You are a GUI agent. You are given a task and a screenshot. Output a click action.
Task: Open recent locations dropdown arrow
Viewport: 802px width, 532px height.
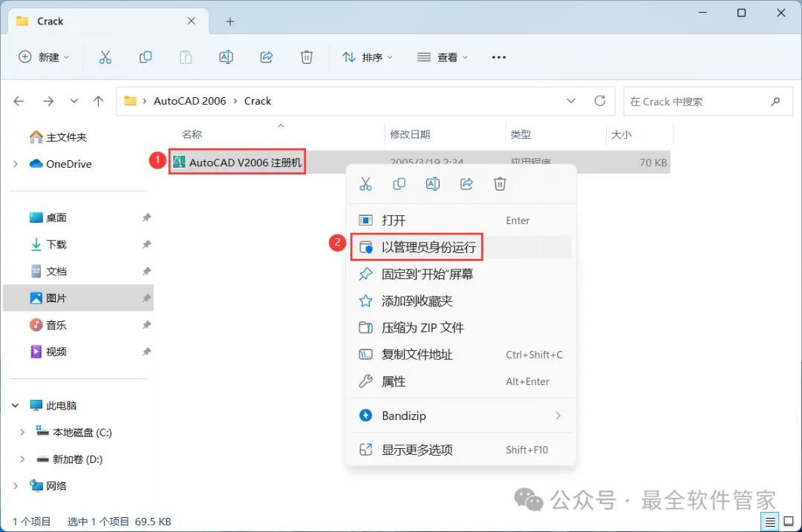coord(74,101)
